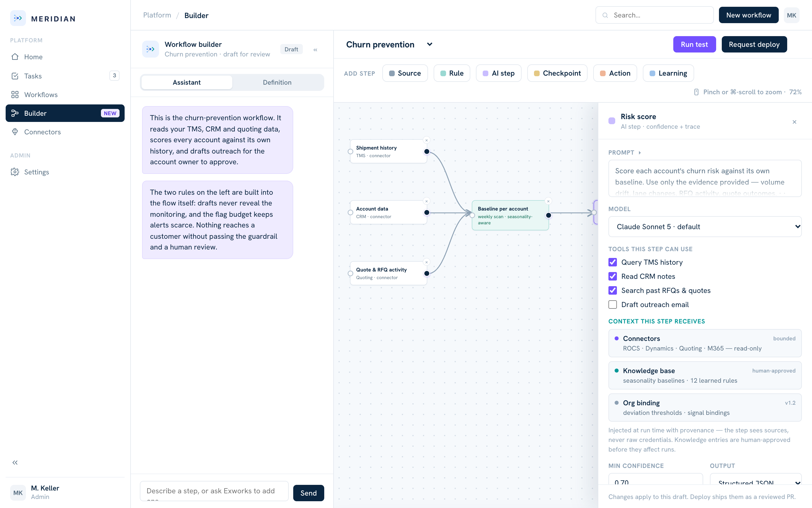Image resolution: width=812 pixels, height=508 pixels.
Task: Uncheck the Read CRM notes tool
Action: [613, 276]
